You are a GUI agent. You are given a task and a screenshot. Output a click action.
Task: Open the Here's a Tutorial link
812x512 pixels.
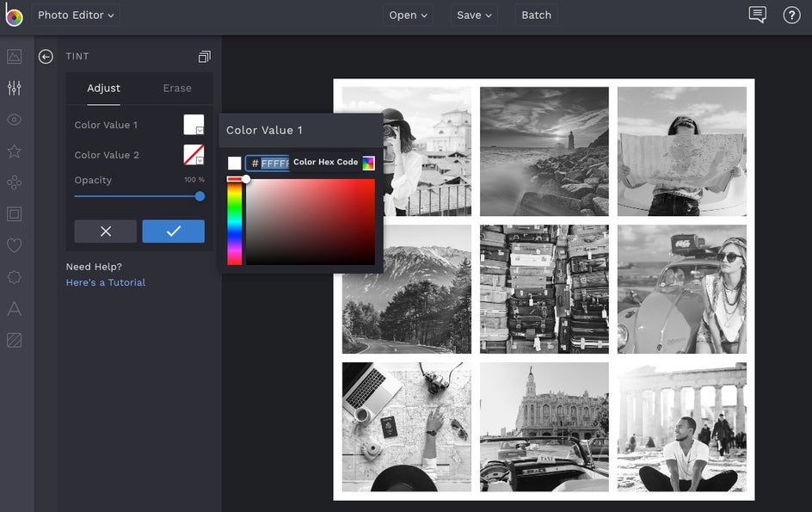(106, 282)
